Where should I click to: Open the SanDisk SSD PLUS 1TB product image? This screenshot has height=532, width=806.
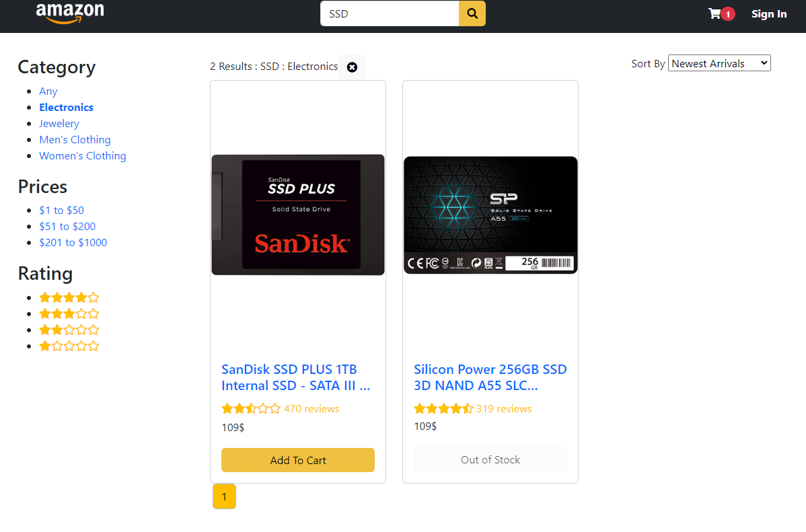[298, 215]
